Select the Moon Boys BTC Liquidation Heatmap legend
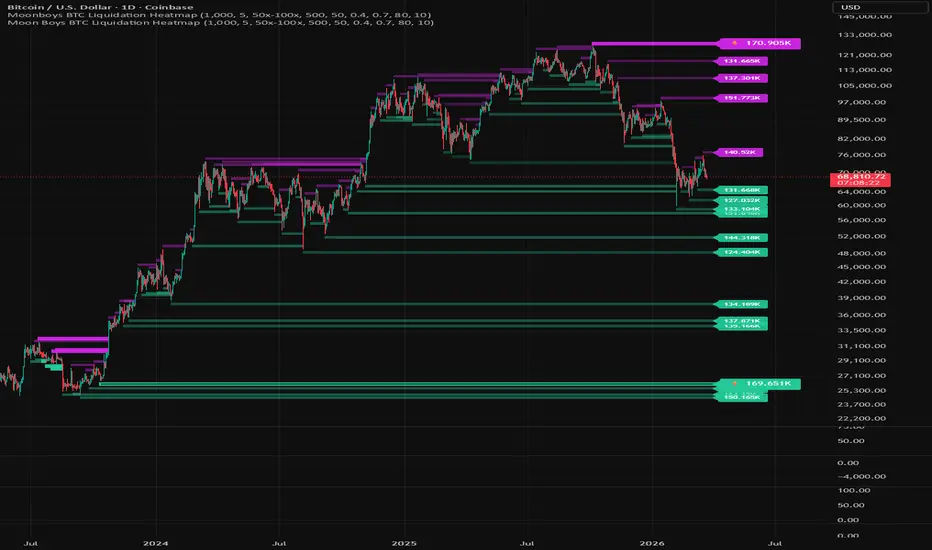This screenshot has width=932, height=550. click(221, 23)
